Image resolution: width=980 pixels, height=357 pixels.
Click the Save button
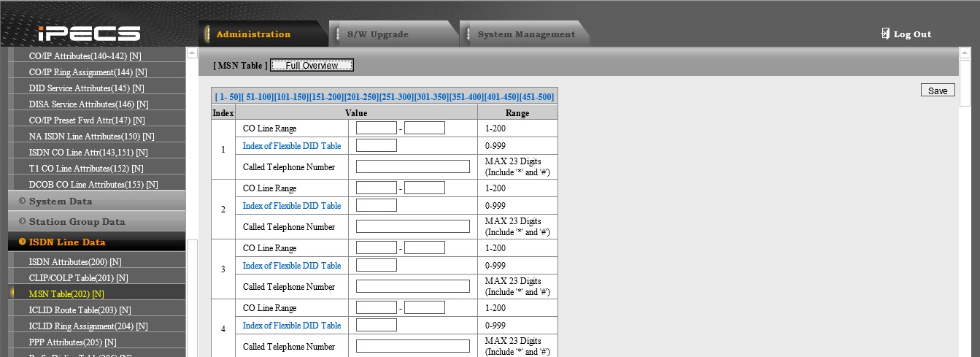coord(937,91)
